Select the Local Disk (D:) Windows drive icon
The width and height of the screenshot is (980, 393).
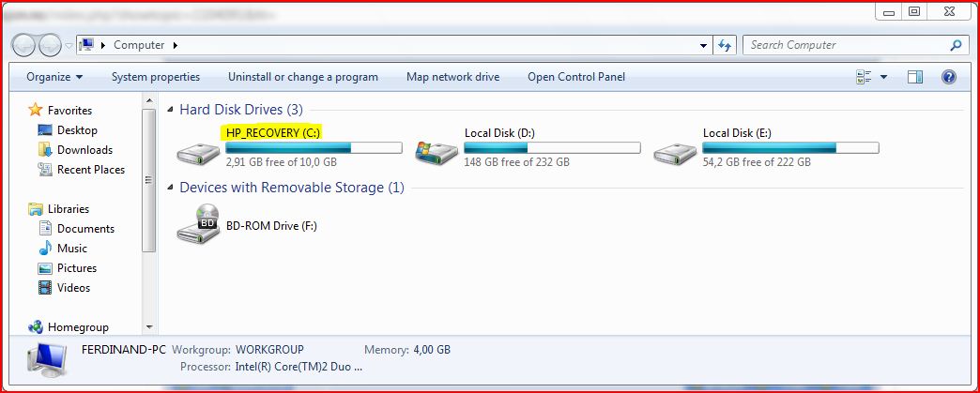coord(436,153)
